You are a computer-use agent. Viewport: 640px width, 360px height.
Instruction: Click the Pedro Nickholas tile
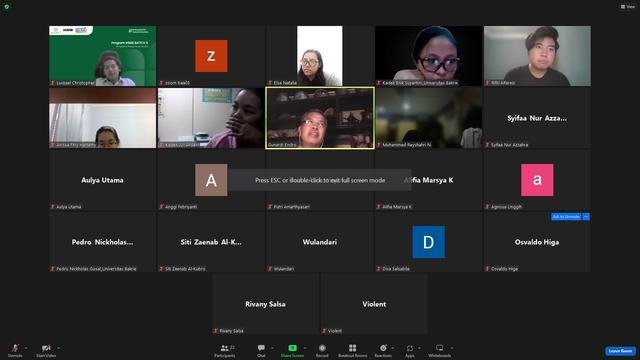(x=102, y=242)
